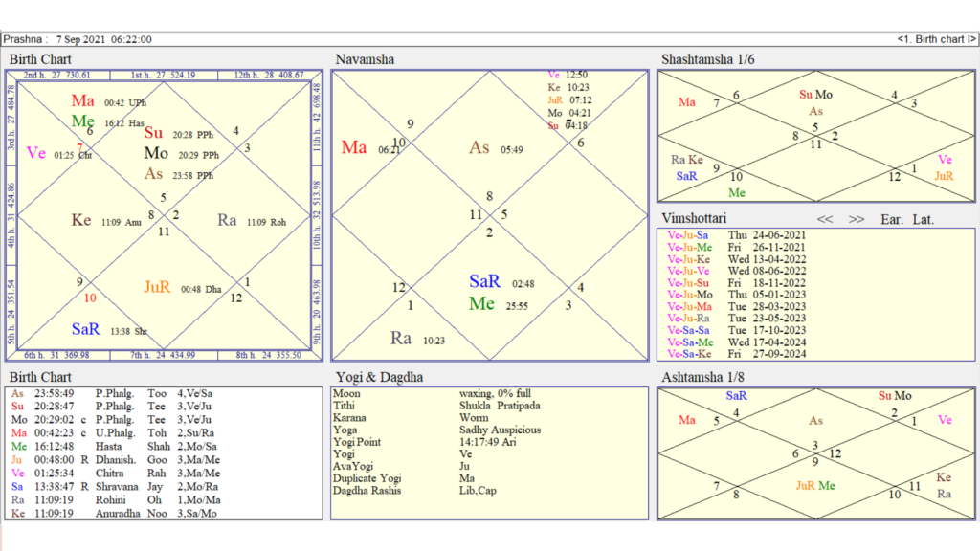Click the '<1. Birth chart I>' page selector
Screen dimensions: 980x551
tap(936, 39)
